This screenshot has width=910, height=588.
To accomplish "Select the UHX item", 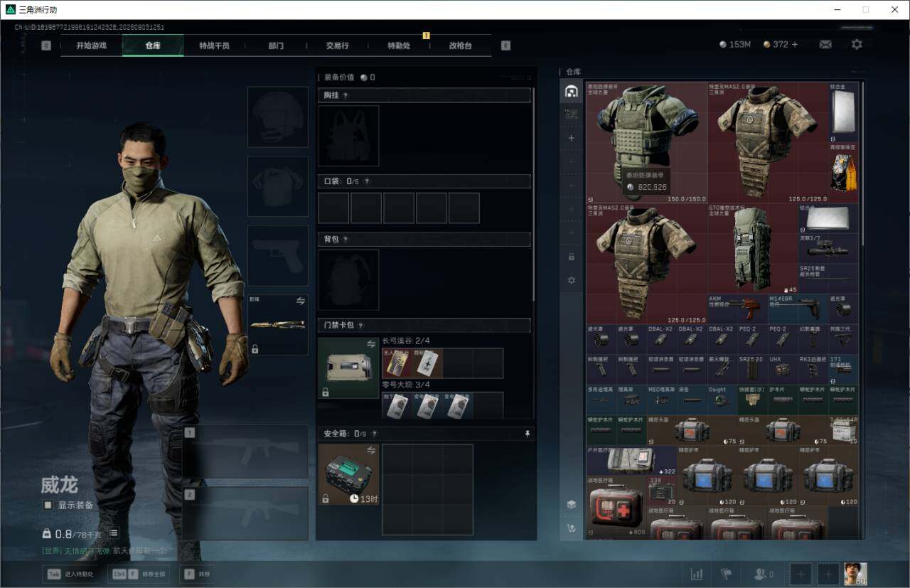I will [x=783, y=370].
